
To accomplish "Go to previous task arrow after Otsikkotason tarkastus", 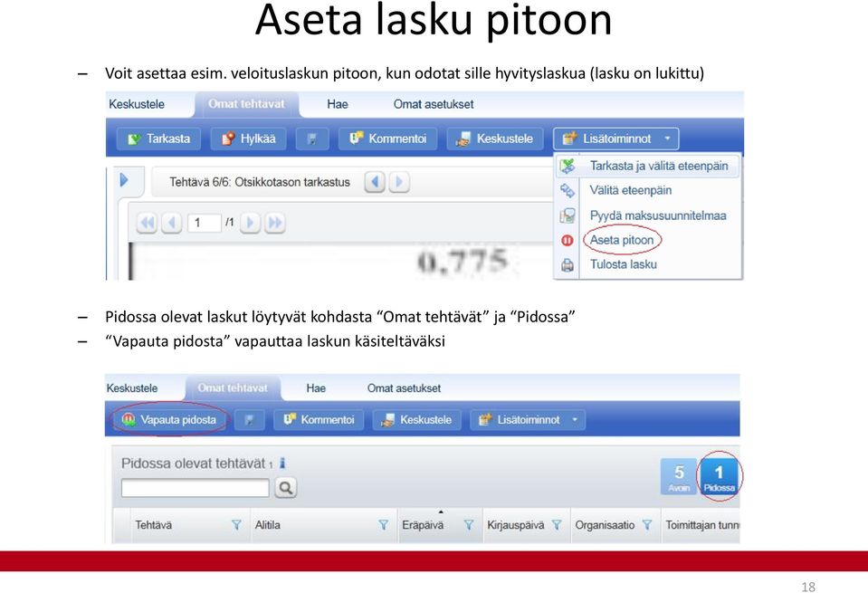I will 375,182.
